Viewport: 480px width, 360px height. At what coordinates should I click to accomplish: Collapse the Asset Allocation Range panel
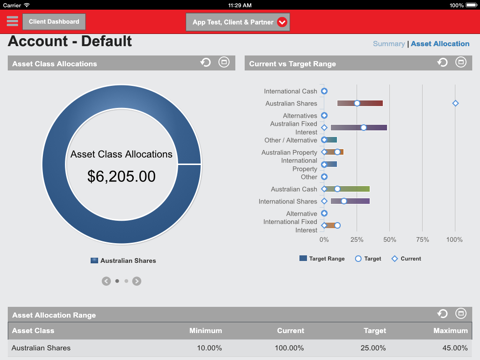pos(461,314)
